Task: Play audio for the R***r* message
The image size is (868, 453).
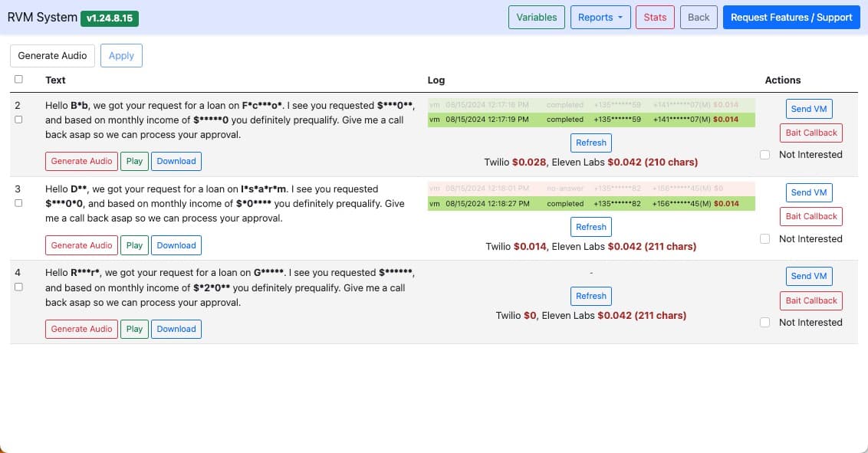Action: tap(134, 329)
